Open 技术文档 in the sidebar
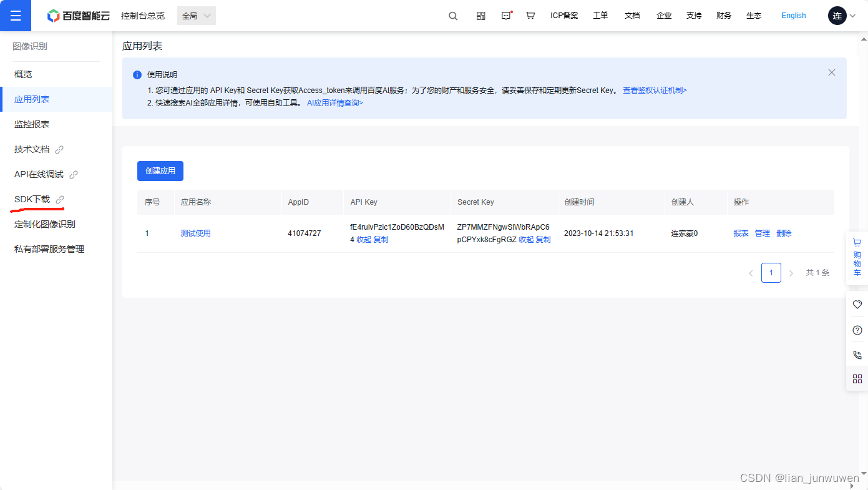Viewport: 868px width, 490px height. tap(32, 149)
